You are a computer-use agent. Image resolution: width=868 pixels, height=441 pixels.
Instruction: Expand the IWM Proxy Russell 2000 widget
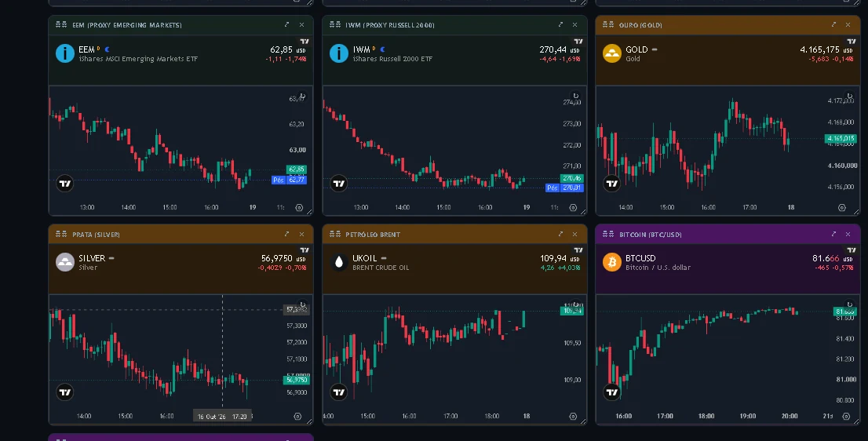pyautogui.click(x=560, y=24)
